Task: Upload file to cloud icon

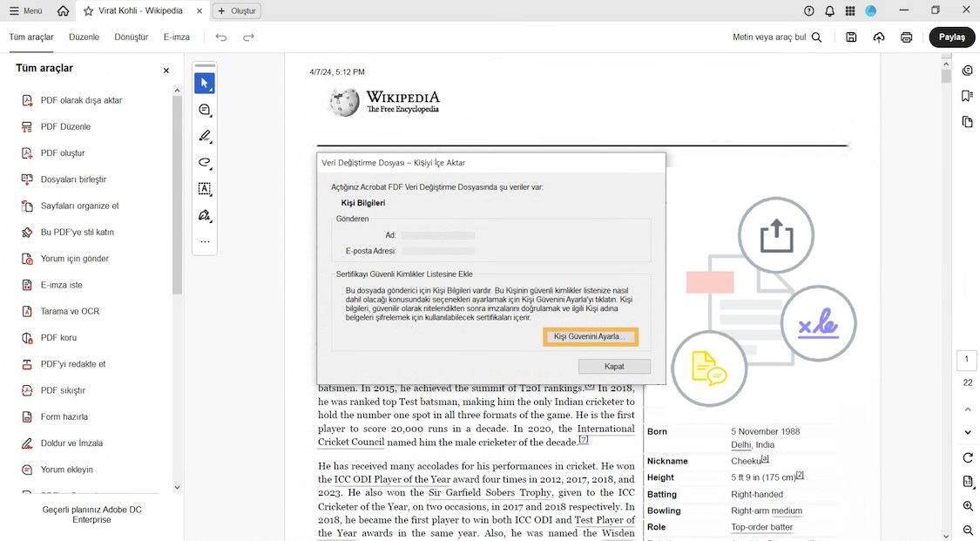Action: coord(879,37)
